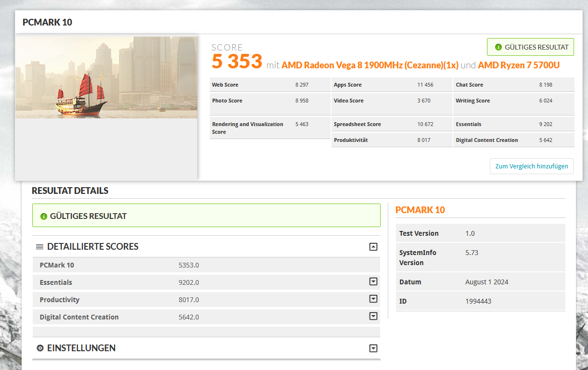The width and height of the screenshot is (588, 370).
Task: Click the DETAILLIERTE SCORES heading
Action: click(93, 247)
